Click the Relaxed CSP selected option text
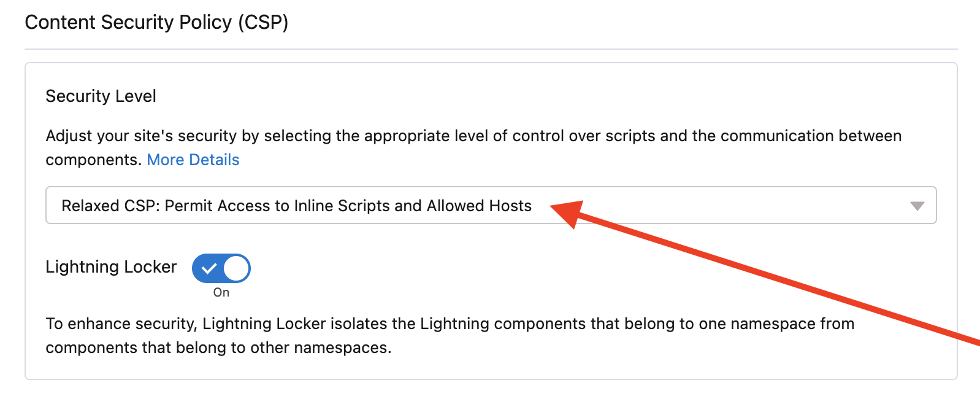The width and height of the screenshot is (980, 404). pyautogui.click(x=296, y=206)
